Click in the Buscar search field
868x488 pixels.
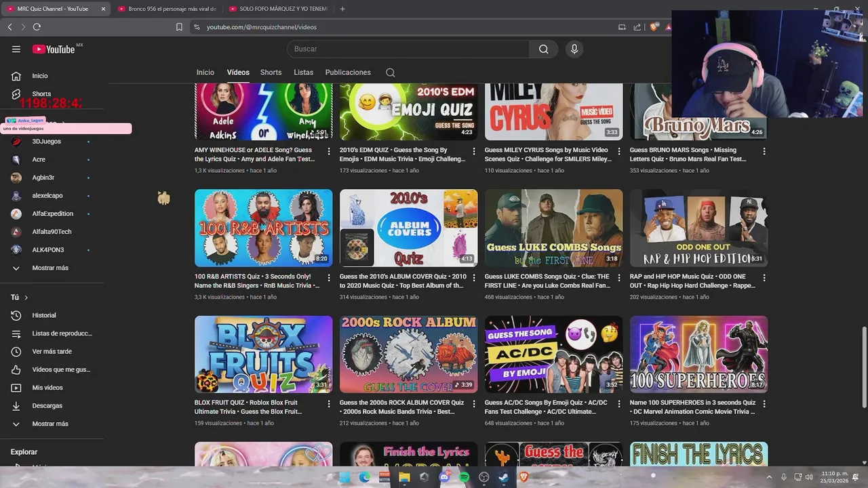(408, 49)
